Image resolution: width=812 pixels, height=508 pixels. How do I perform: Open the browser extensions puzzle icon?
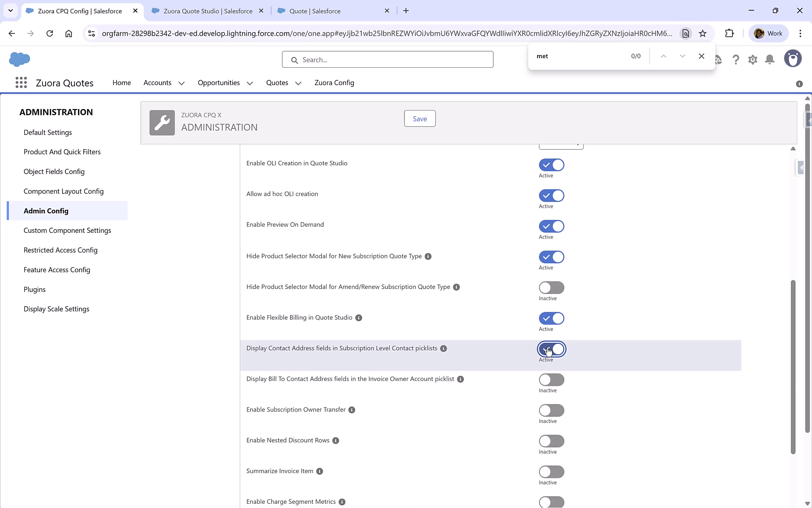(x=729, y=33)
